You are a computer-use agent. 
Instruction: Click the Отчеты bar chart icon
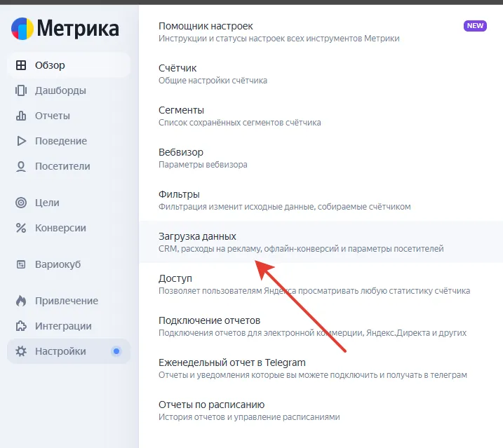21,116
